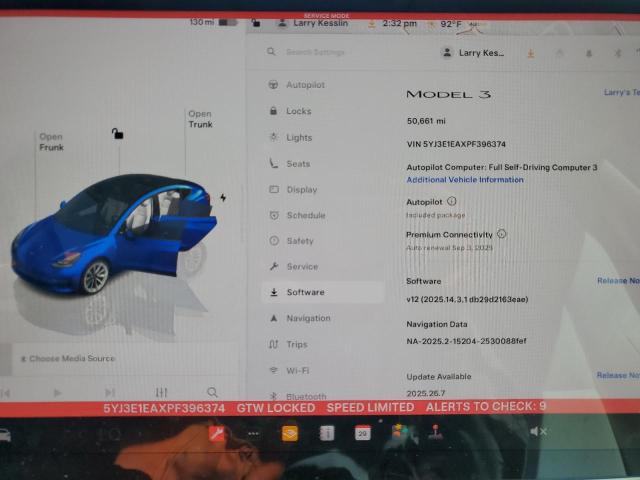This screenshot has width=640, height=480.
Task: Open Larry Kes... profile in settings header
Action: [473, 53]
